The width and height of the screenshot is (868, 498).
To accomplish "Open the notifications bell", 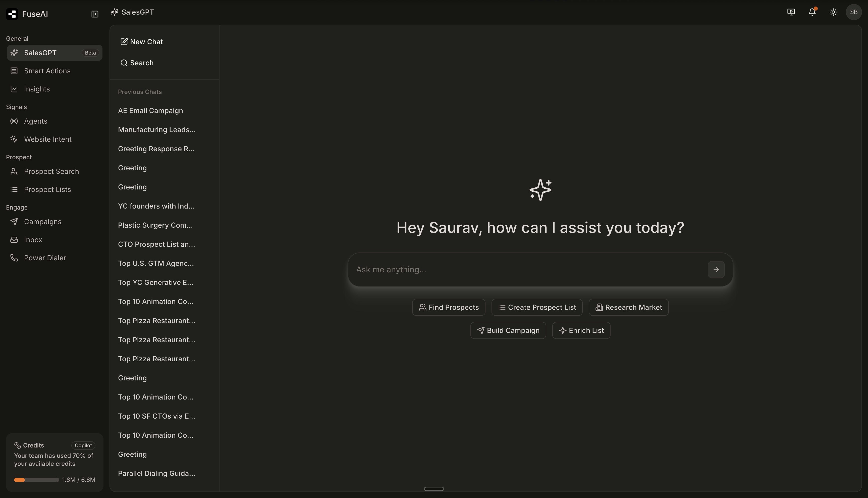I will [x=812, y=12].
